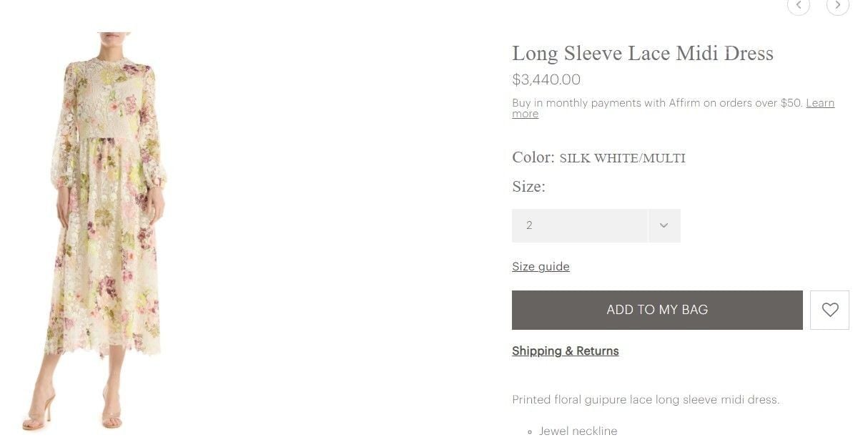Click the printed floral guipure lace description
The image size is (868, 440).
coord(645,399)
